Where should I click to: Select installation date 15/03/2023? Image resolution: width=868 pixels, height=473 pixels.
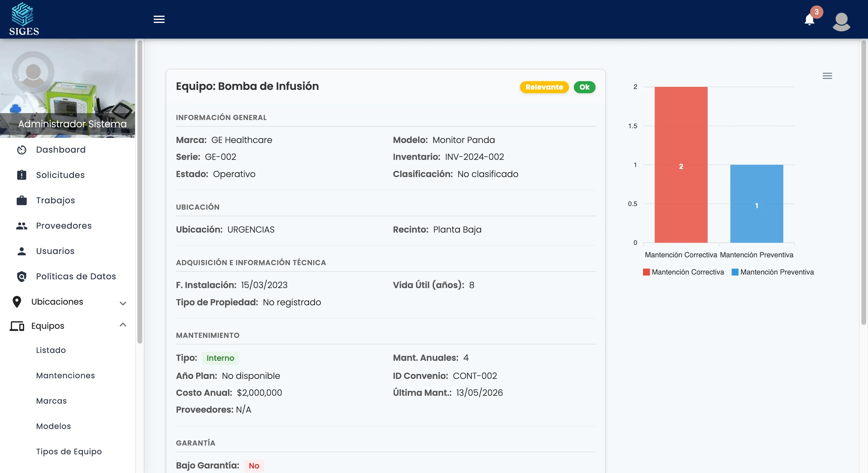tap(264, 285)
